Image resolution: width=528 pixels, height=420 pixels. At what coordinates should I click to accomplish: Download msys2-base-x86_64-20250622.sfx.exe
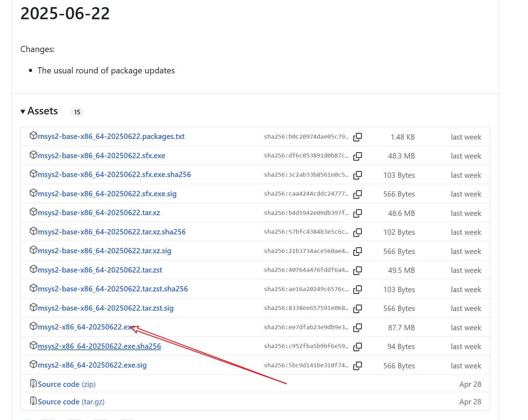pos(101,156)
